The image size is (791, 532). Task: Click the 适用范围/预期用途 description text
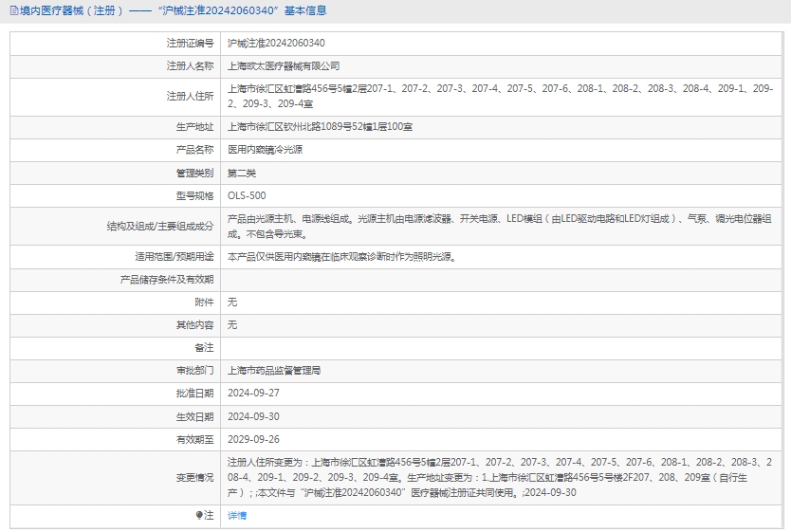[x=341, y=256]
